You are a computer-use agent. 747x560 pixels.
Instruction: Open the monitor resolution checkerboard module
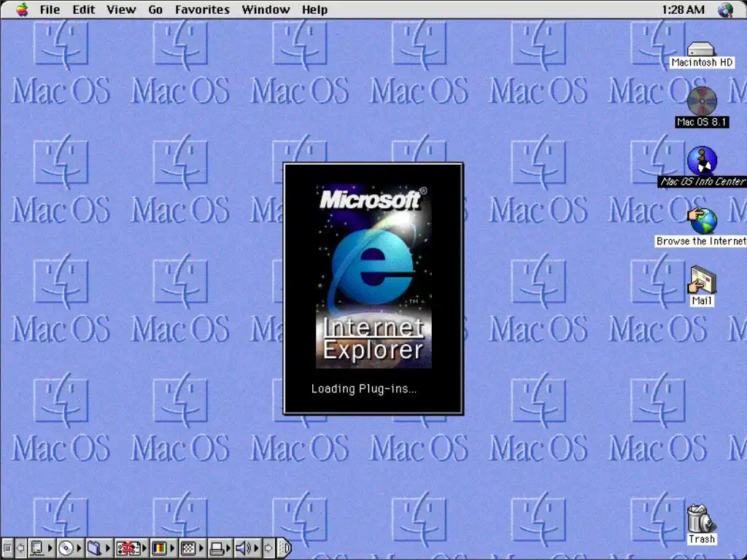(192, 548)
